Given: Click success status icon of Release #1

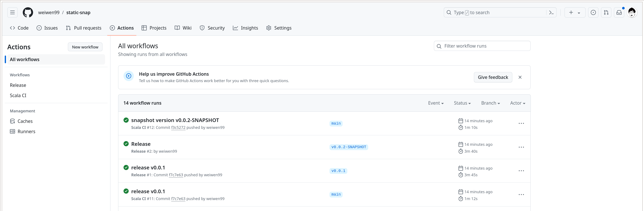Looking at the screenshot, I should (x=126, y=167).
